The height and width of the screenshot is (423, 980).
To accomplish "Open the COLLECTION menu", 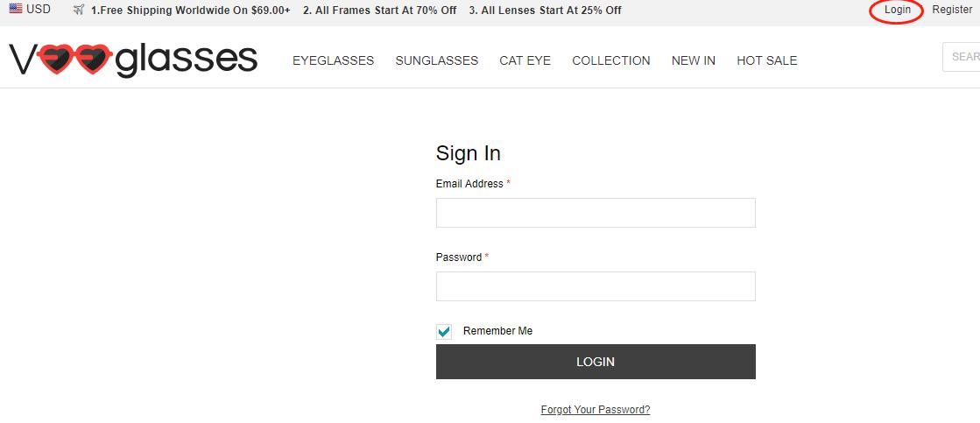I will (611, 60).
